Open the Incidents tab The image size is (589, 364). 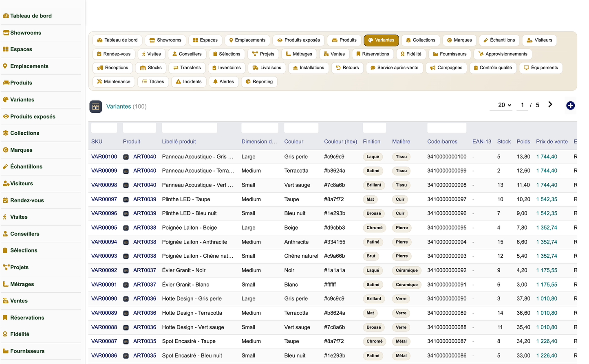189,82
